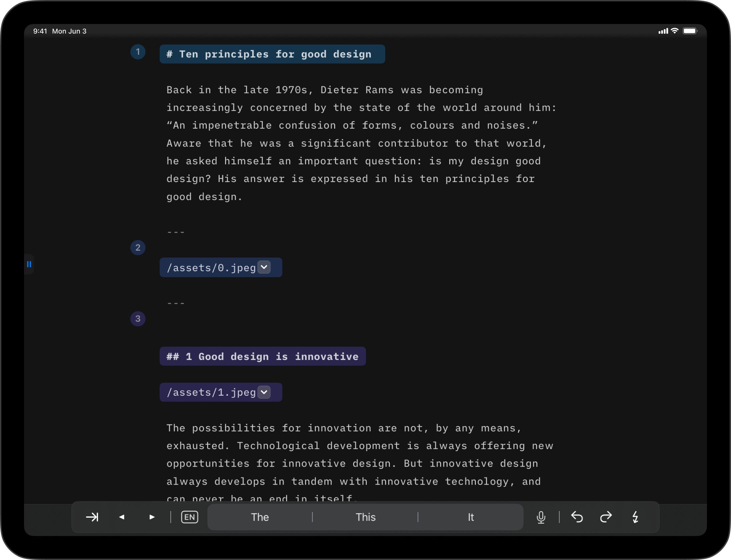Image resolution: width=731 pixels, height=560 pixels.
Task: Select the heading "## 1 Good design is innovative"
Action: [262, 356]
